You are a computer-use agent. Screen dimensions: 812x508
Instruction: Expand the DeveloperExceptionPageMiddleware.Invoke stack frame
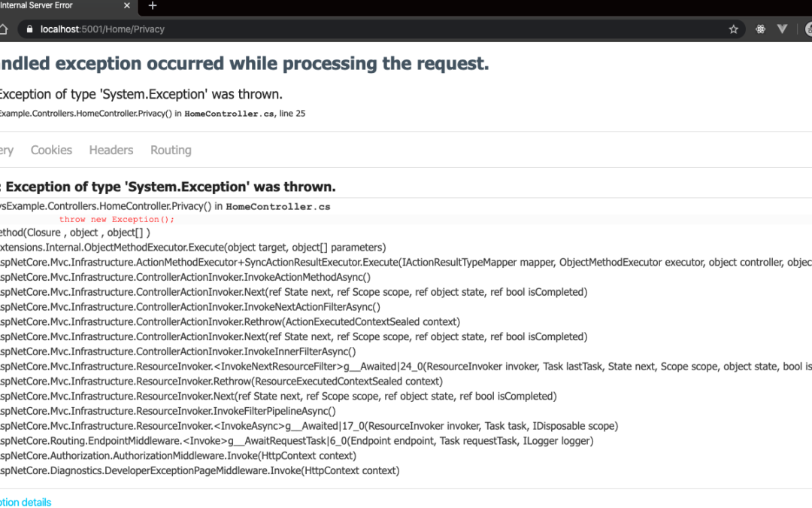click(x=199, y=471)
